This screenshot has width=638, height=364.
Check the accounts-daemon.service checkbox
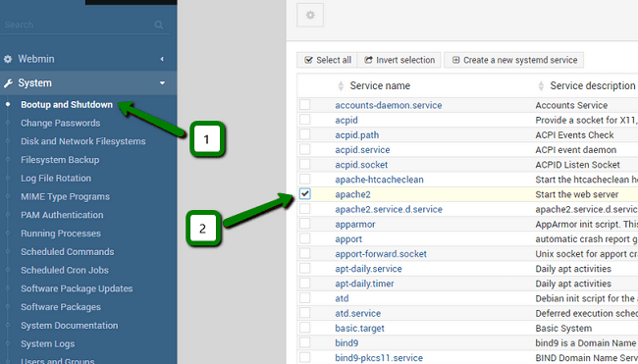point(304,105)
